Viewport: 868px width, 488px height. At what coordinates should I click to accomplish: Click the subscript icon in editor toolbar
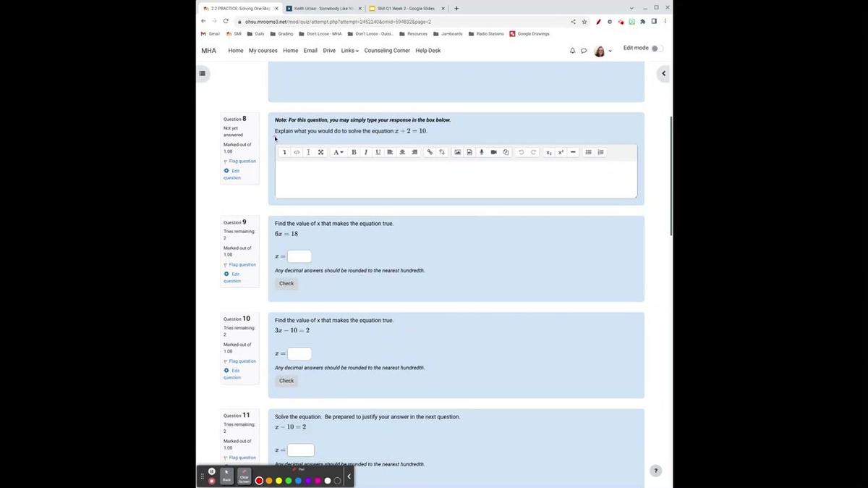549,152
